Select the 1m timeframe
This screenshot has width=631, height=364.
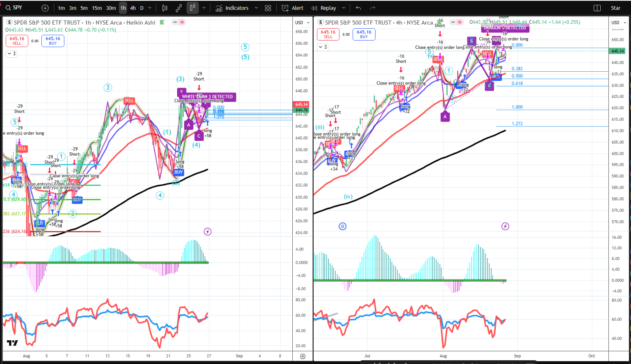point(61,8)
